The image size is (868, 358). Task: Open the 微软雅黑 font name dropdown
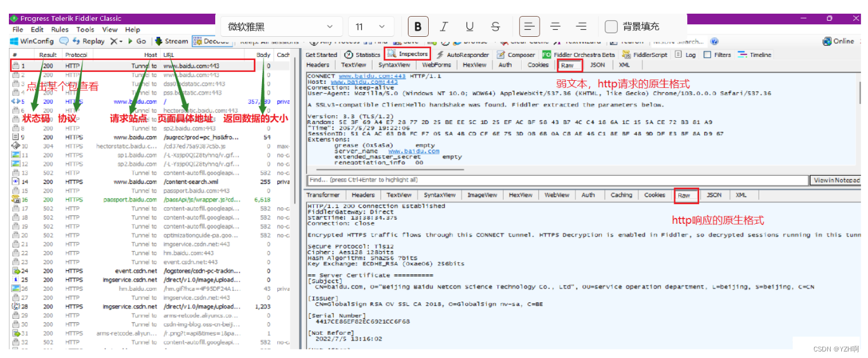click(280, 27)
